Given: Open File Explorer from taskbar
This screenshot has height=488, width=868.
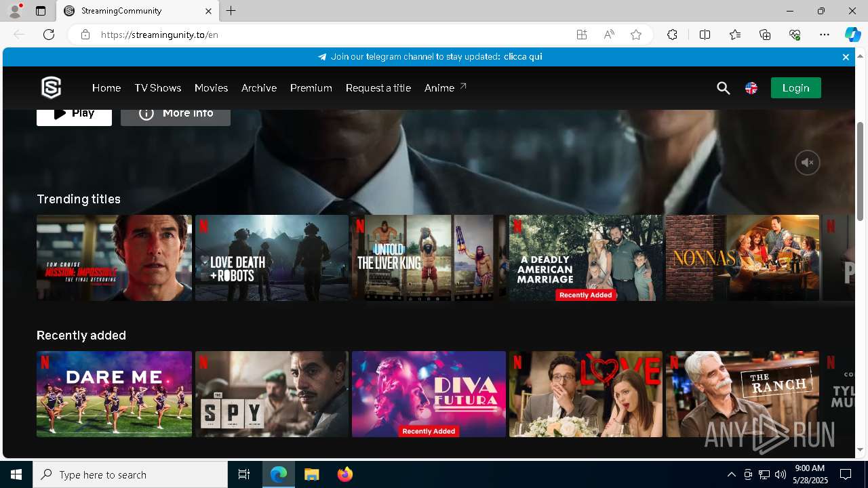Looking at the screenshot, I should 311,474.
